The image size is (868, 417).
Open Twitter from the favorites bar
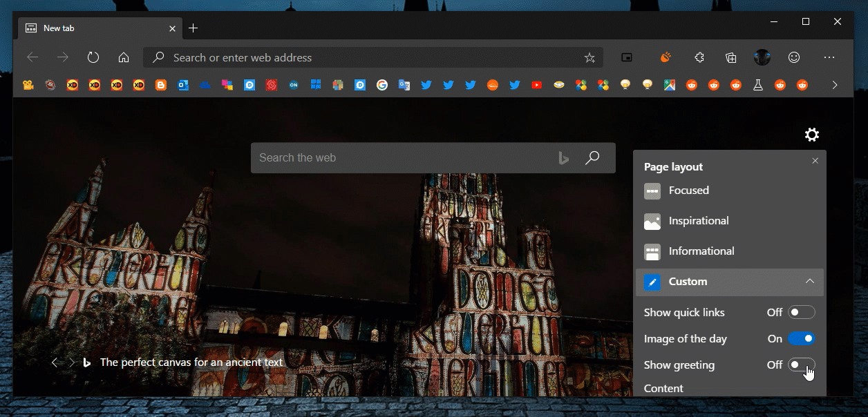tap(426, 84)
